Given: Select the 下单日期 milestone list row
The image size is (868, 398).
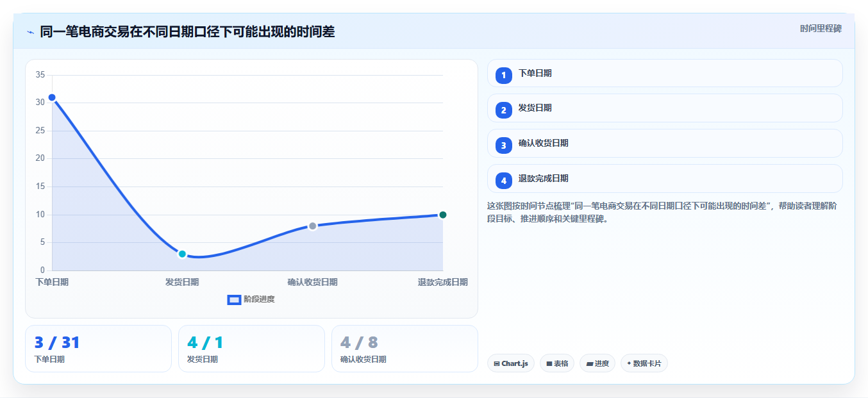Looking at the screenshot, I should point(665,73).
